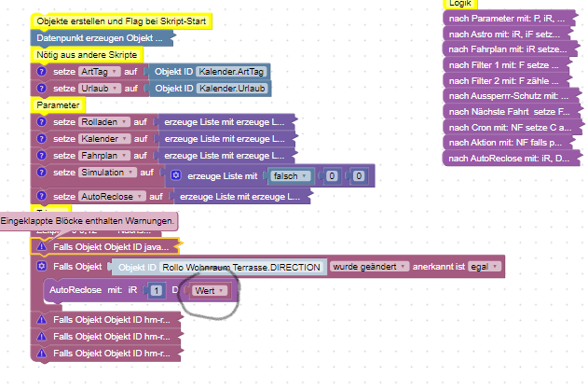Screen dimensions: 588x389
Task: Select Fahrplan's collapsed 'erzeuge Liste mit' block
Action: point(225,156)
